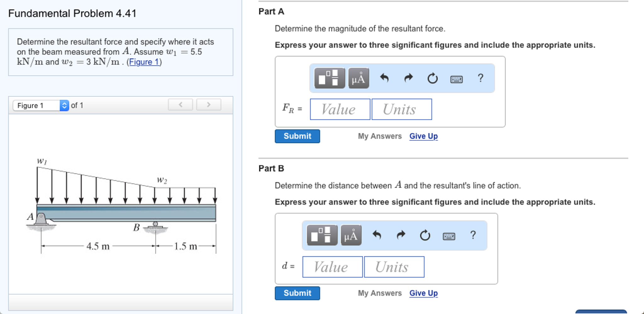The width and height of the screenshot is (644, 314).
Task: Select the μÅ units icon in Part B toolbar
Action: pos(351,235)
